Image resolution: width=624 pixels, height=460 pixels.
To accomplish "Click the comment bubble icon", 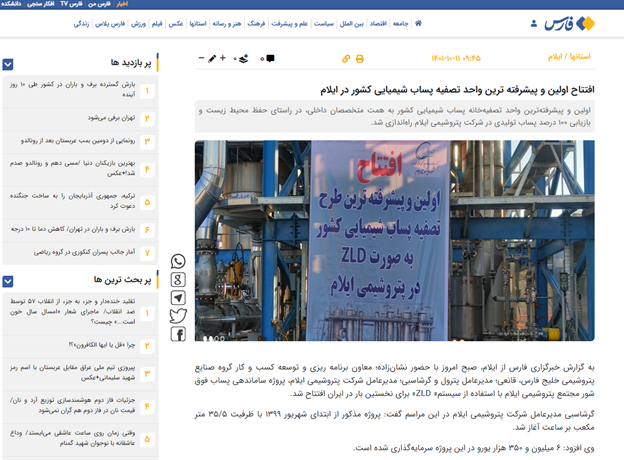I will (x=269, y=59).
